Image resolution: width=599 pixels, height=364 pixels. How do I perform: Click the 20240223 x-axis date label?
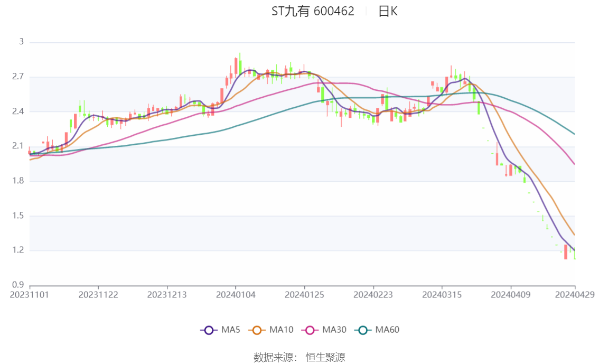pos(373,295)
